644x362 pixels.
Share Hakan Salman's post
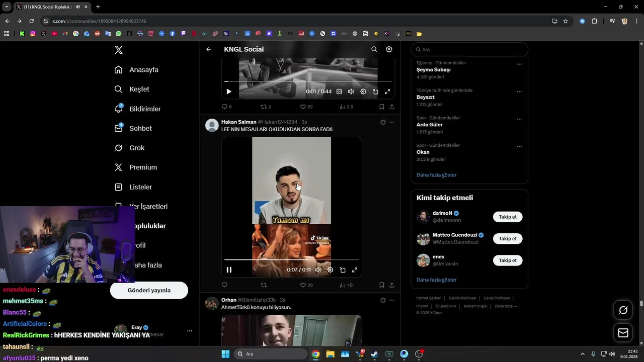[392, 285]
